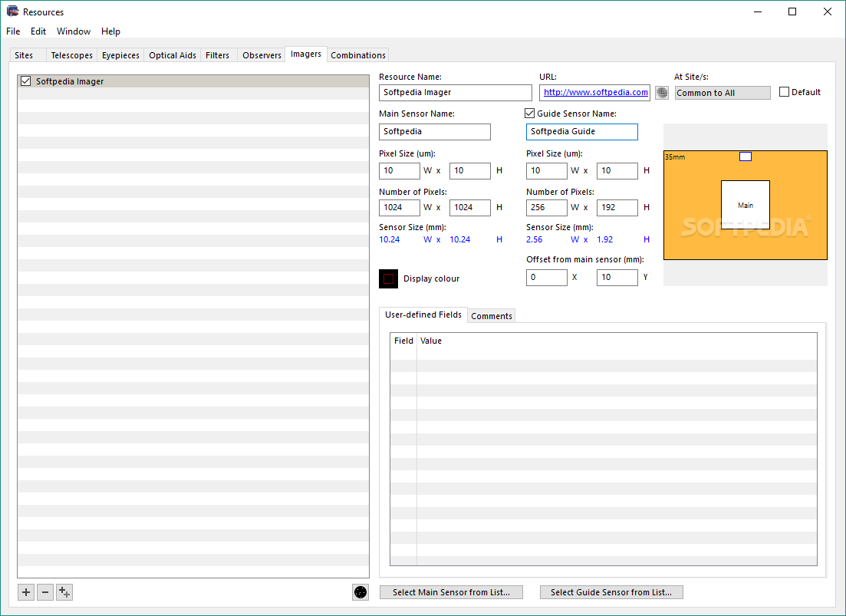Click the Resource Name input field
This screenshot has height=616, width=846.
(456, 93)
